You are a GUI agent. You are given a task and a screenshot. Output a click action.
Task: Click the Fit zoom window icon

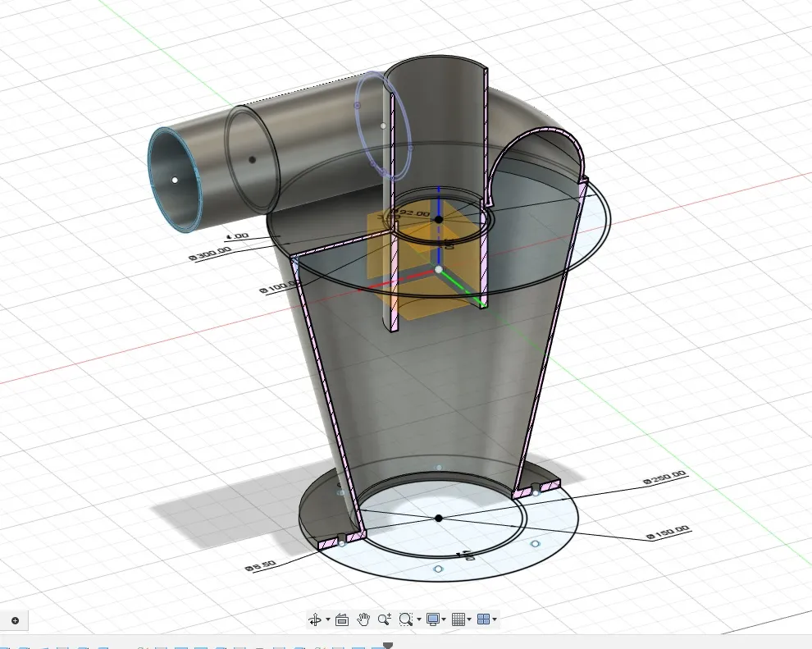click(x=406, y=619)
